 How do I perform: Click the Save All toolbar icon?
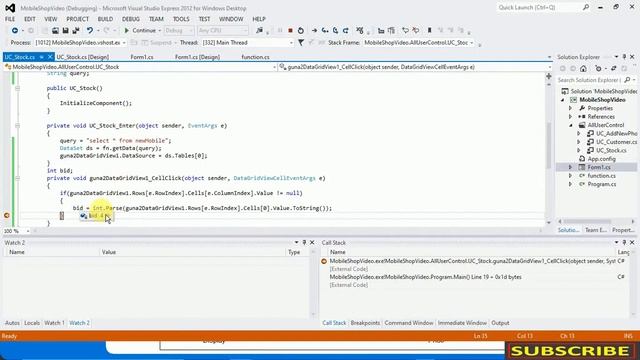tap(76, 31)
